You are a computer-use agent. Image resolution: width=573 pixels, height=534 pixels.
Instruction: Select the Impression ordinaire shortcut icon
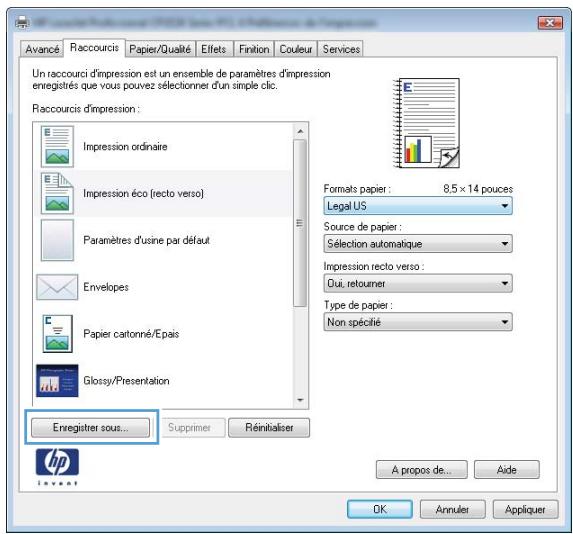tap(57, 146)
